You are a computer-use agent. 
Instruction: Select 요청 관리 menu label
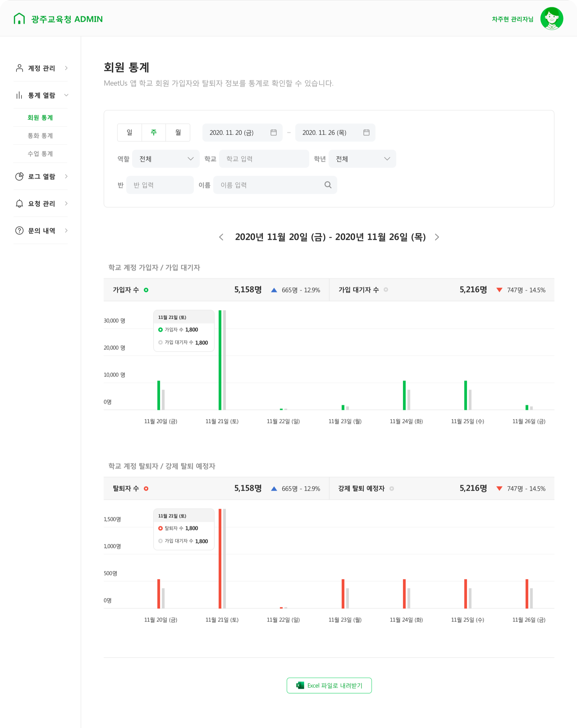(41, 203)
